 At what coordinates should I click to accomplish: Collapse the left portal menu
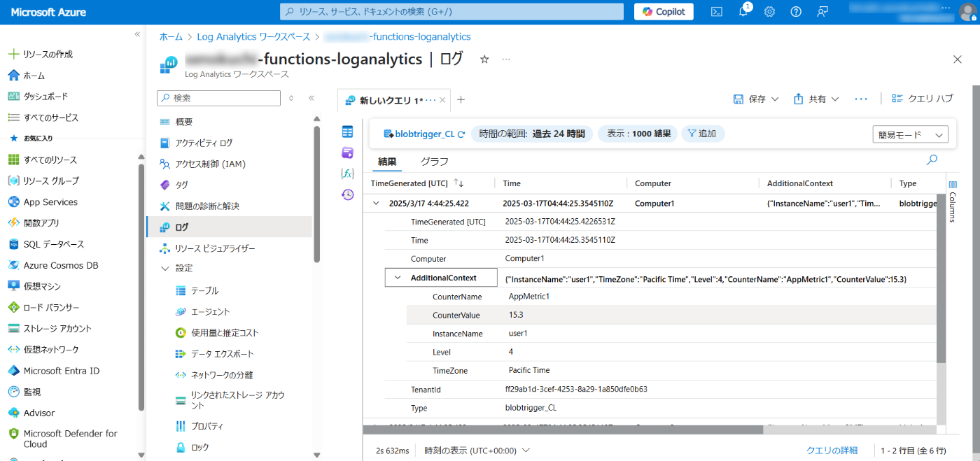click(x=137, y=34)
